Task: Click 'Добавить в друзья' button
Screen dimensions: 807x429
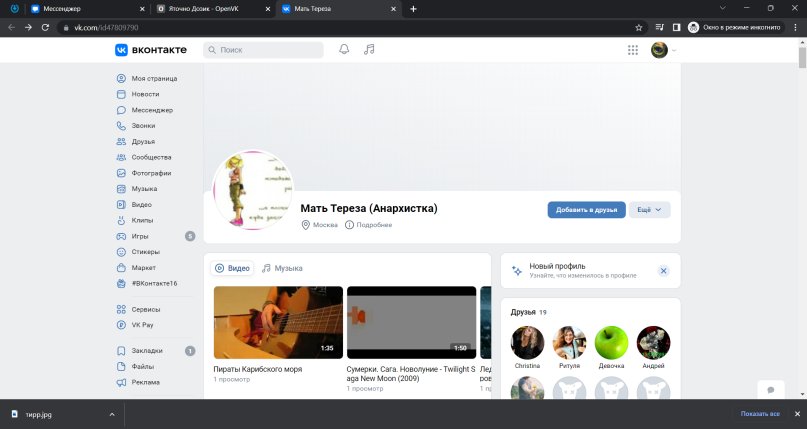Action: coord(586,210)
